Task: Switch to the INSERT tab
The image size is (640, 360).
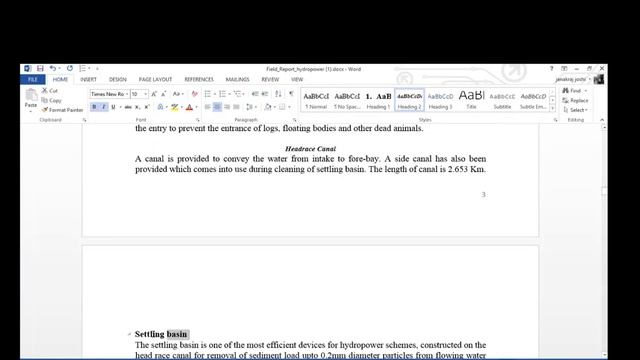Action: coord(88,79)
